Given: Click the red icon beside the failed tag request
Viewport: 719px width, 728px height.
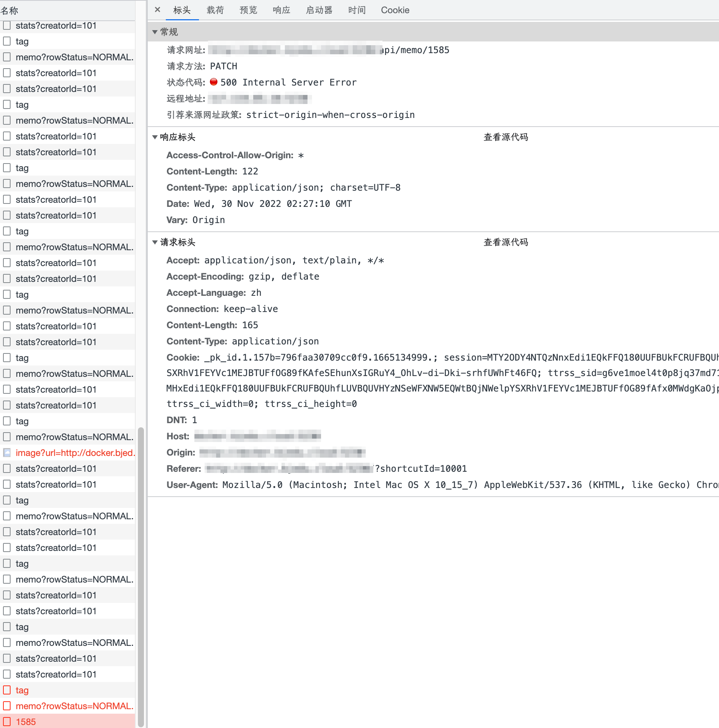Looking at the screenshot, I should click(7, 690).
